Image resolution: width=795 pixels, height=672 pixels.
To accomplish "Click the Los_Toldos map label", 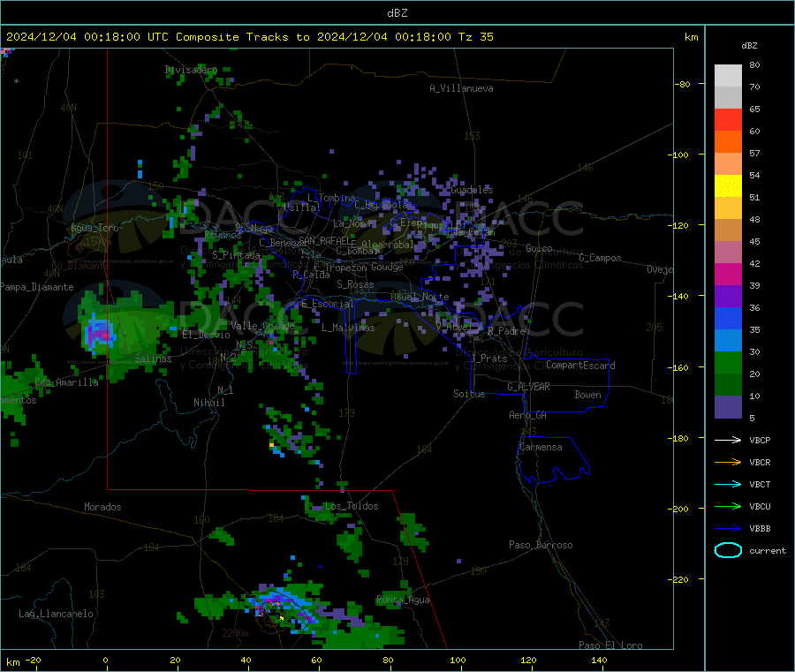I will pos(352,506).
